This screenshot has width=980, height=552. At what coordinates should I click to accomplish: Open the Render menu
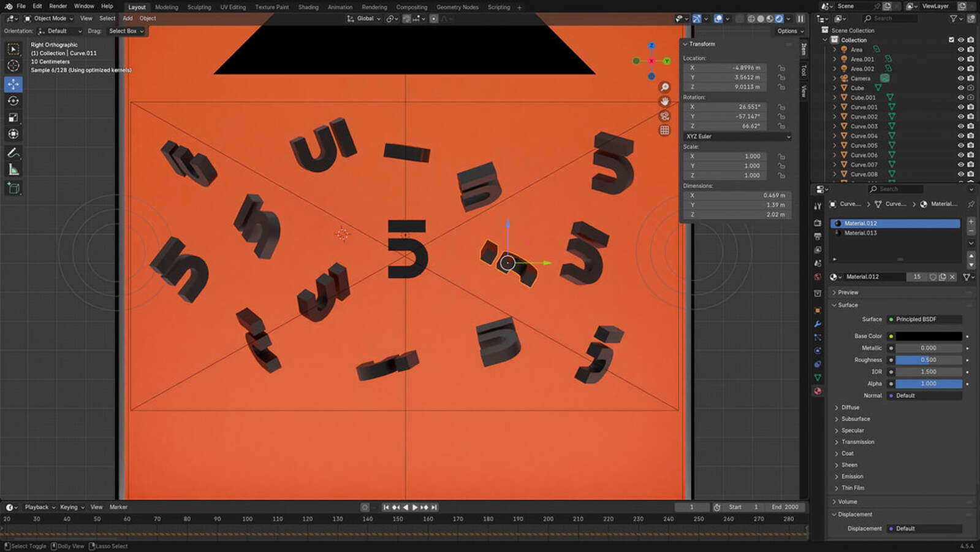(x=58, y=6)
